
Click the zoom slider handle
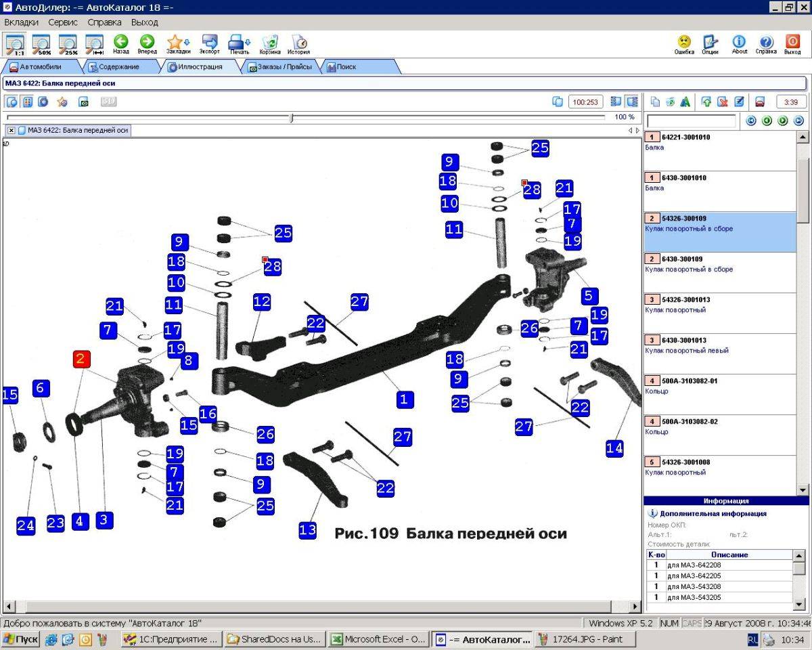click(292, 117)
